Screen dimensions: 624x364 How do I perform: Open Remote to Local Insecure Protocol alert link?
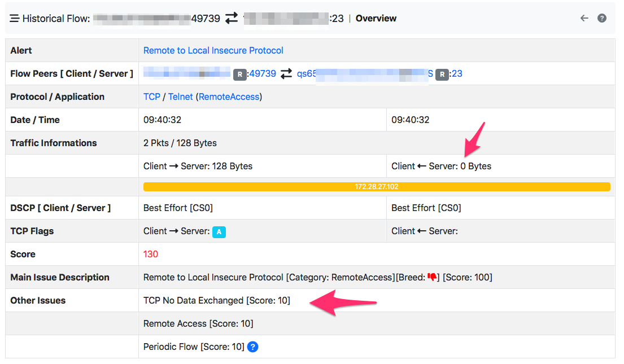[213, 51]
